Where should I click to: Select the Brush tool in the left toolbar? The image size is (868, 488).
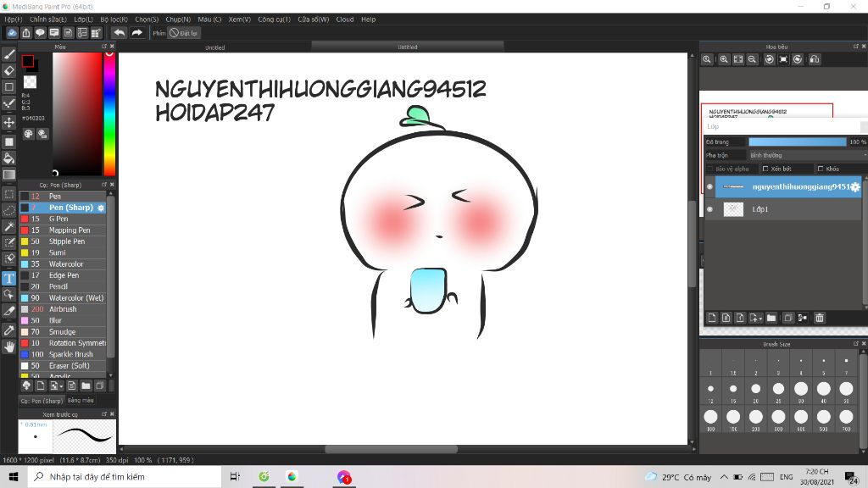(8, 53)
